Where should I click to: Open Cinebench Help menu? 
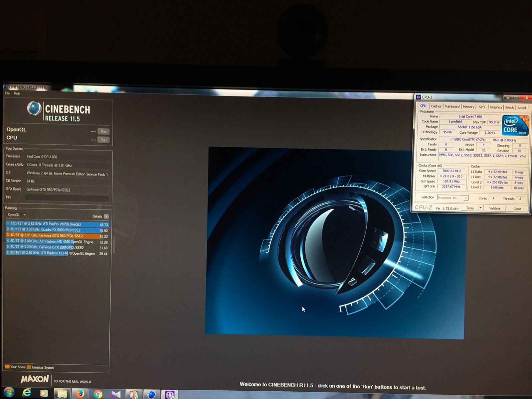pos(17,93)
